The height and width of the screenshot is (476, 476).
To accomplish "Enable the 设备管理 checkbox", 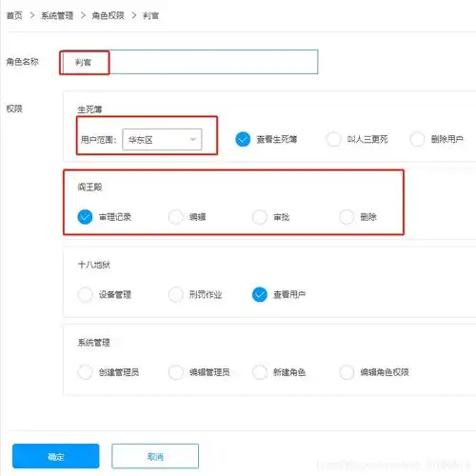I will click(85, 294).
